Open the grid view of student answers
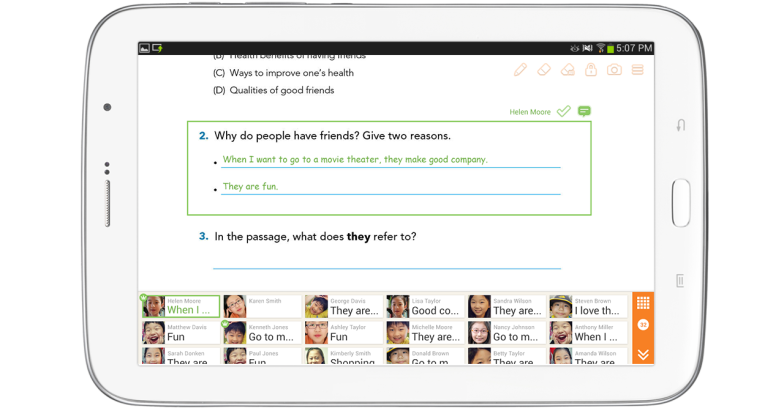784x411 pixels. (643, 302)
